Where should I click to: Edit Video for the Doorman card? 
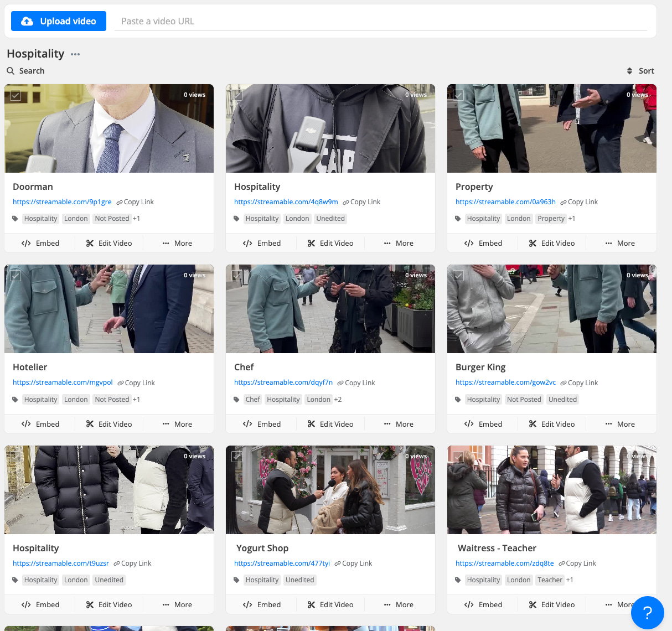(109, 244)
